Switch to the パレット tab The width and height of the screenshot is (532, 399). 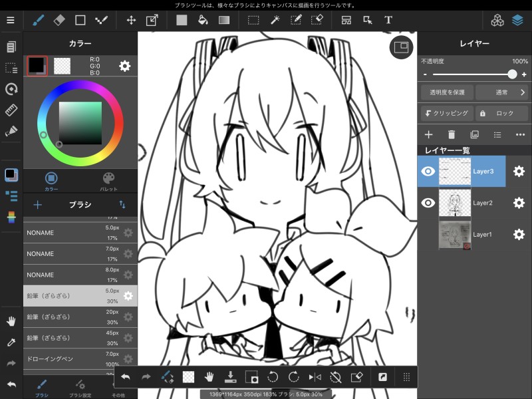point(108,181)
